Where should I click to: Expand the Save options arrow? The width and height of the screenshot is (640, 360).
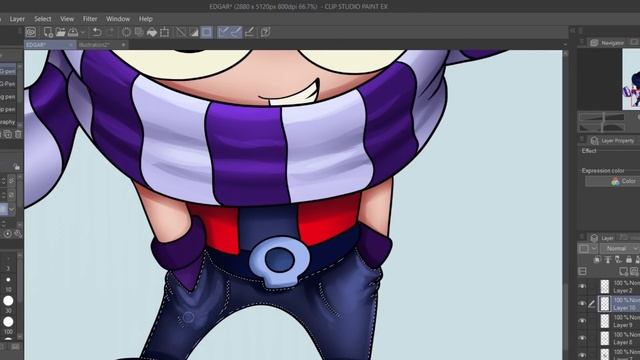pos(83,32)
